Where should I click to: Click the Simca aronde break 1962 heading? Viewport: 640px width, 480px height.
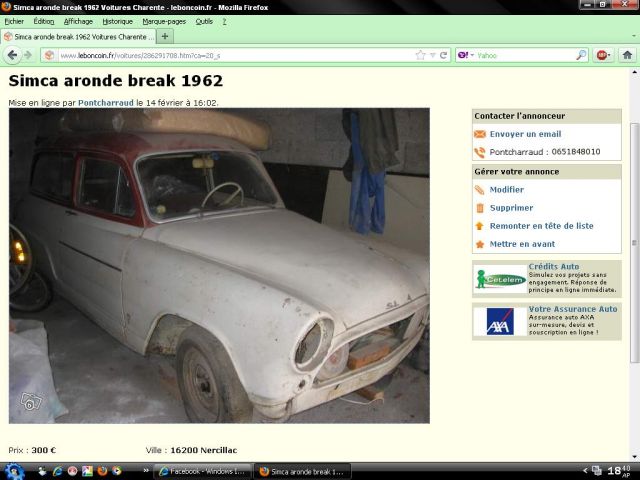click(x=116, y=80)
